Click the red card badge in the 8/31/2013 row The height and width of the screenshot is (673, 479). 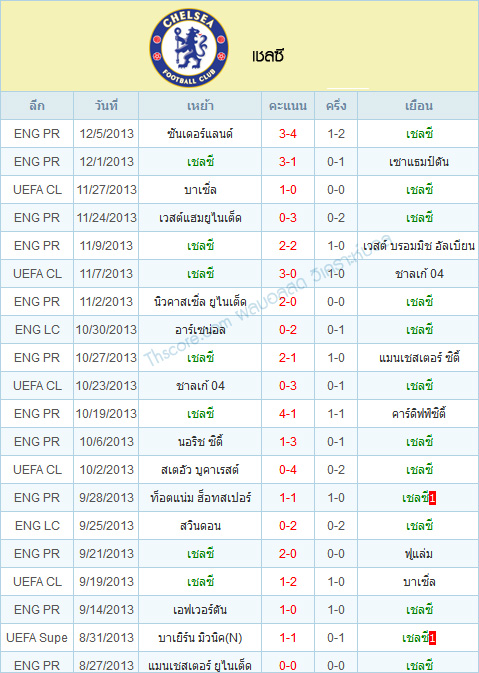(432, 639)
